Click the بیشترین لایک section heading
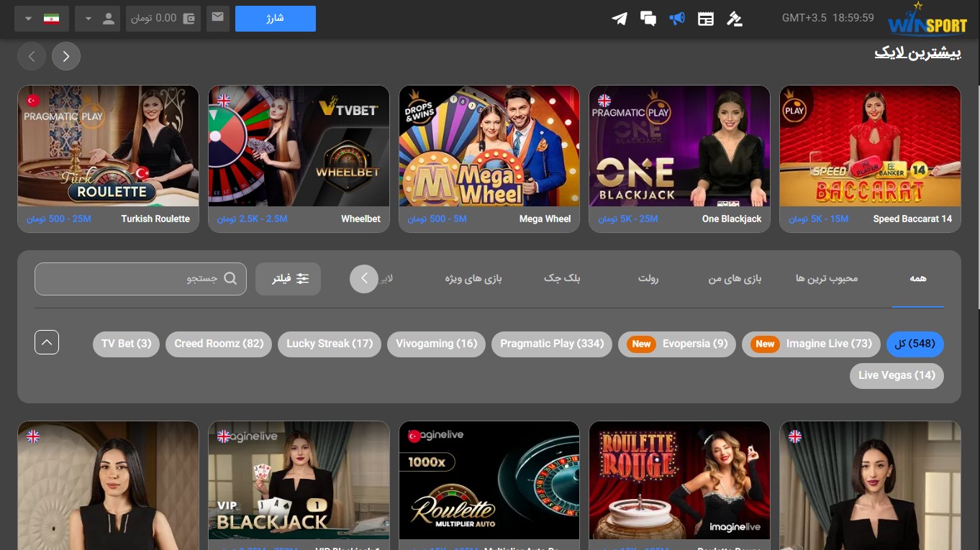The width and height of the screenshot is (980, 550). coord(917,53)
